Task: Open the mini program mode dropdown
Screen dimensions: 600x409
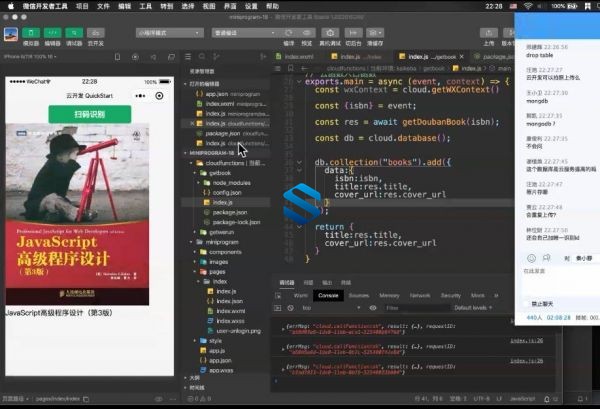Action: (x=170, y=33)
